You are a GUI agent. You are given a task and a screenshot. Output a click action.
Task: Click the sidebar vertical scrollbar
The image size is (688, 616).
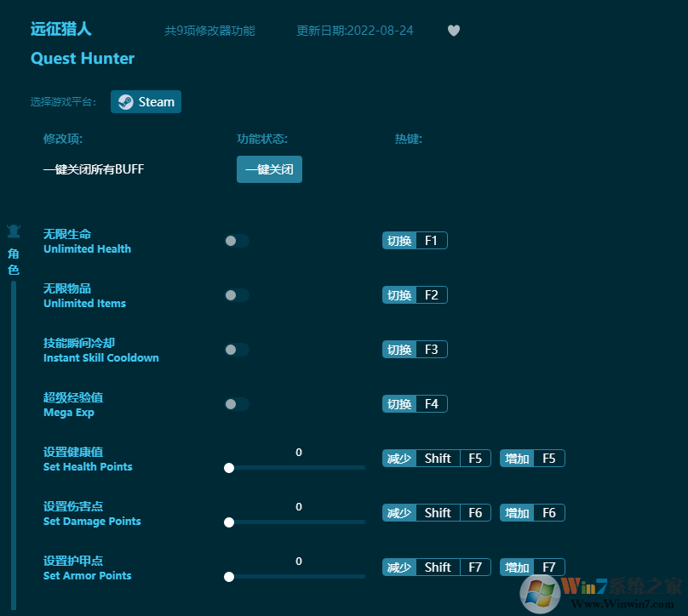[14, 445]
